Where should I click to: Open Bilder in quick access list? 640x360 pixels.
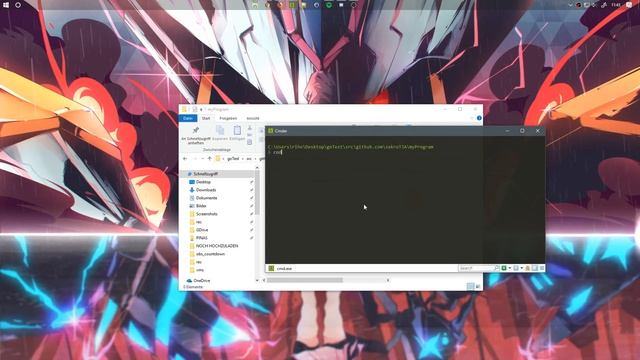(x=201, y=206)
